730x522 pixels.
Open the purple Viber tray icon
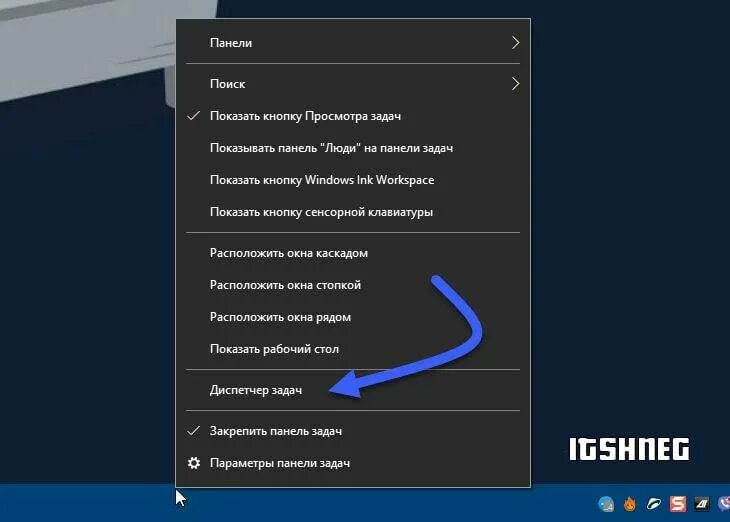tap(724, 503)
